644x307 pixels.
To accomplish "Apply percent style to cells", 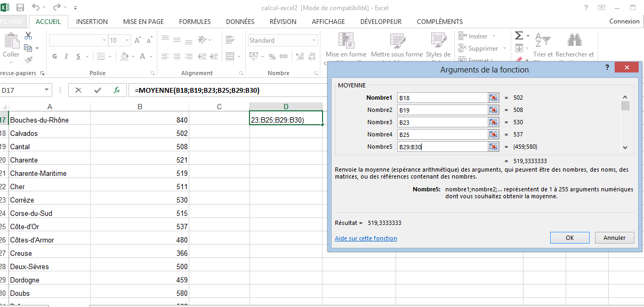I will coord(272,56).
